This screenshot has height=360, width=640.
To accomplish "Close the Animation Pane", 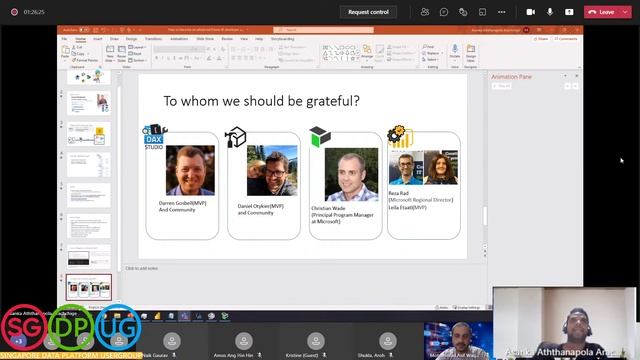I will 577,76.
